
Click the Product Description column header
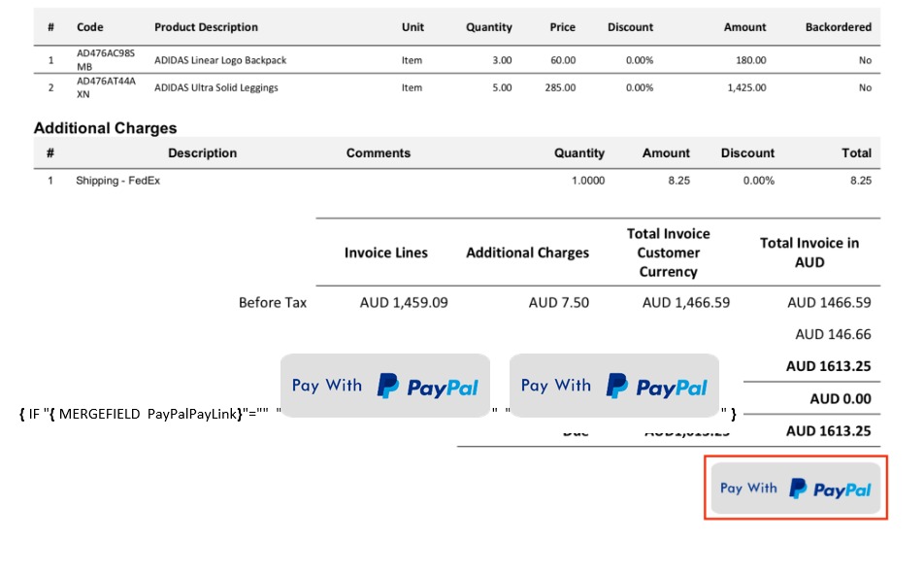pos(206,27)
